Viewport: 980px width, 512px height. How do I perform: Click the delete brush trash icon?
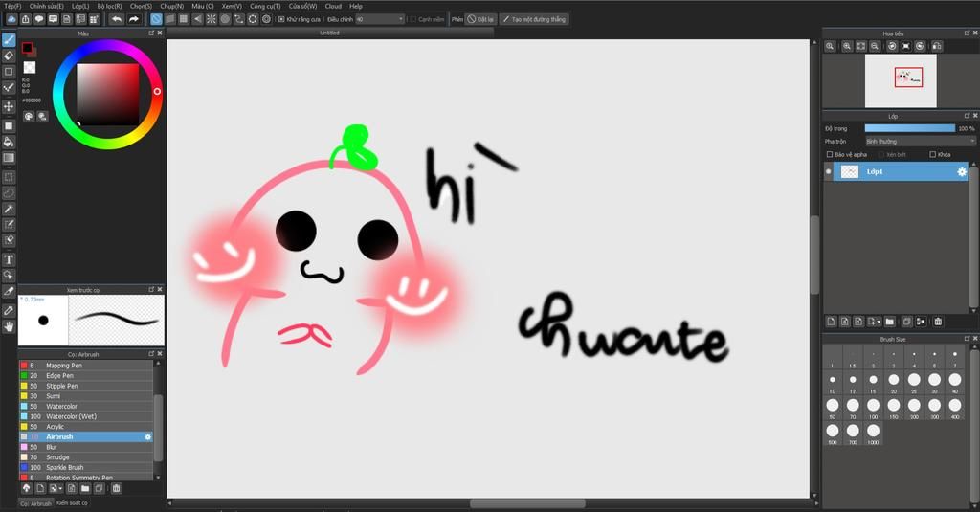click(116, 488)
